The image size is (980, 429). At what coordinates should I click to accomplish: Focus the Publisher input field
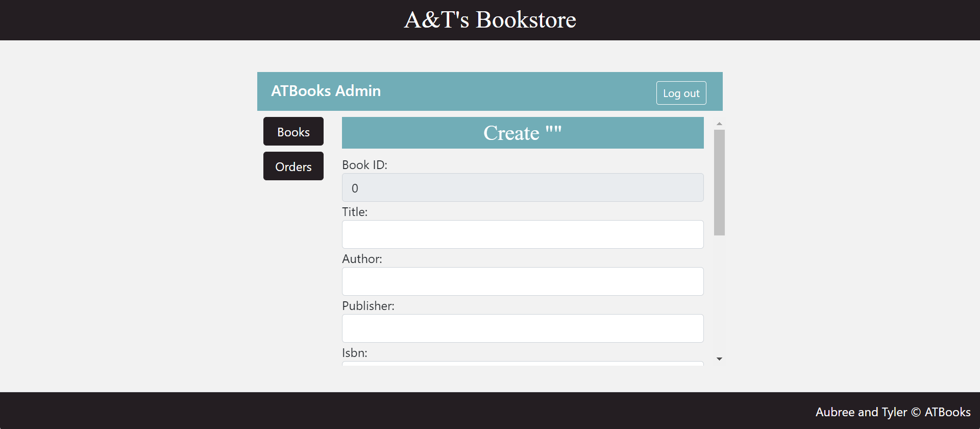[x=523, y=328]
